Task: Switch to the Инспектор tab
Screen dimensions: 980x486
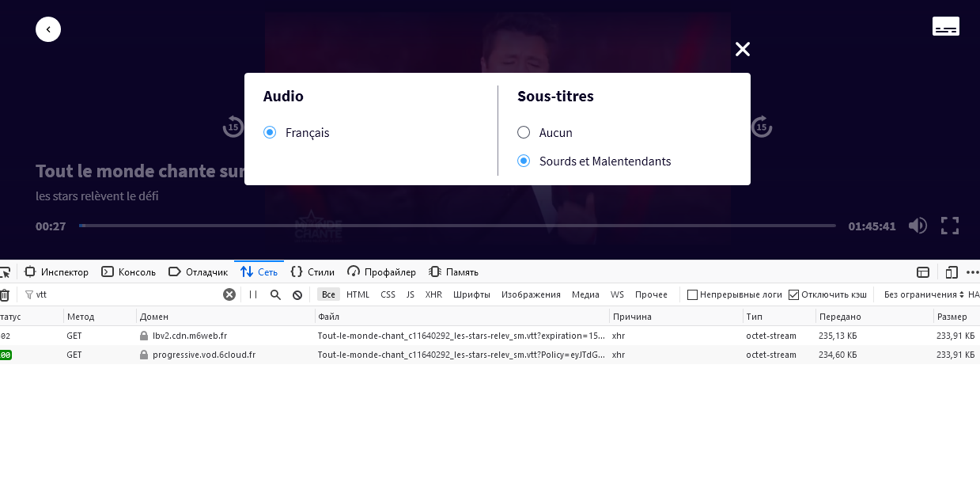Action: point(56,272)
